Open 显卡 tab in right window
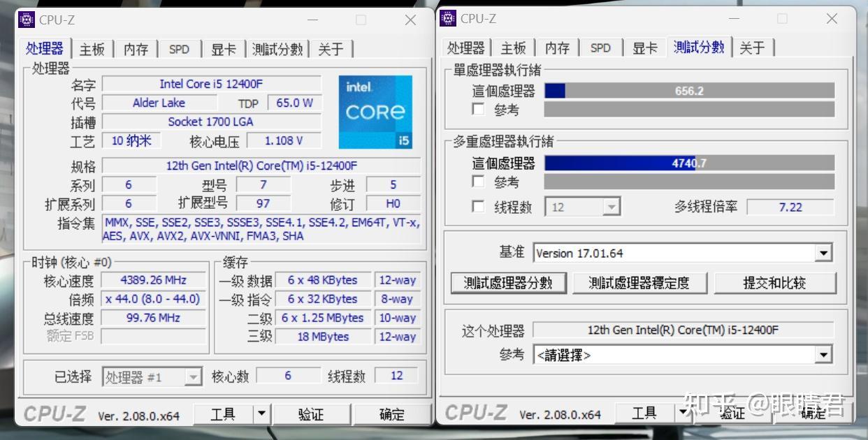The image size is (868, 440). pos(645,47)
